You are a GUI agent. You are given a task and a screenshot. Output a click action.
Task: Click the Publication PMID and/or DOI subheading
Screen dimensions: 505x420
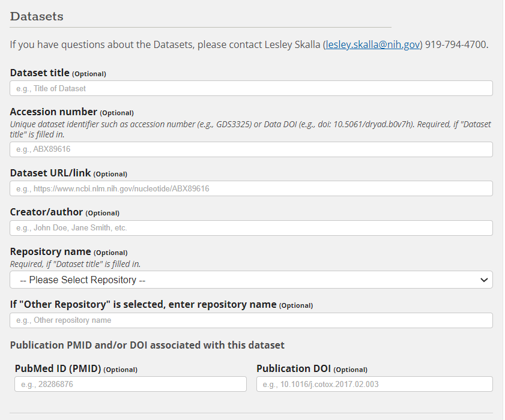click(x=147, y=345)
